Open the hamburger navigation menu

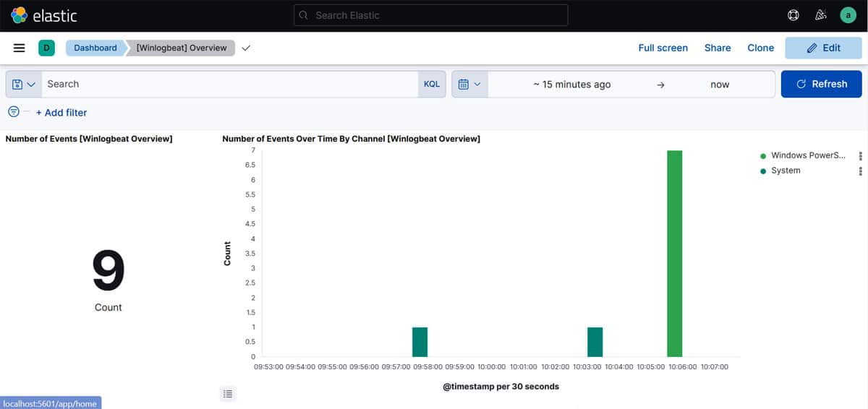pyautogui.click(x=20, y=48)
